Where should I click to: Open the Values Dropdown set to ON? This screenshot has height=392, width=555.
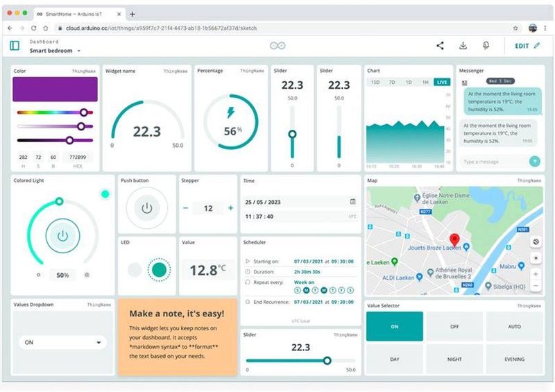[x=63, y=342]
